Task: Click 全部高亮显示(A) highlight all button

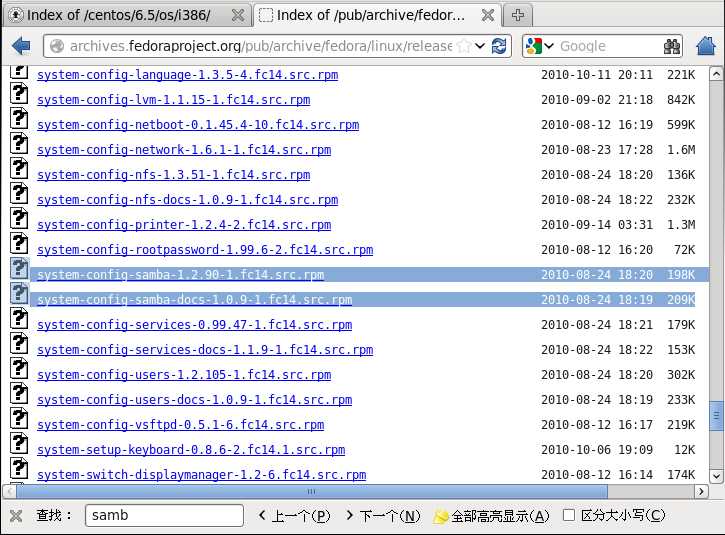Action: tap(492, 516)
